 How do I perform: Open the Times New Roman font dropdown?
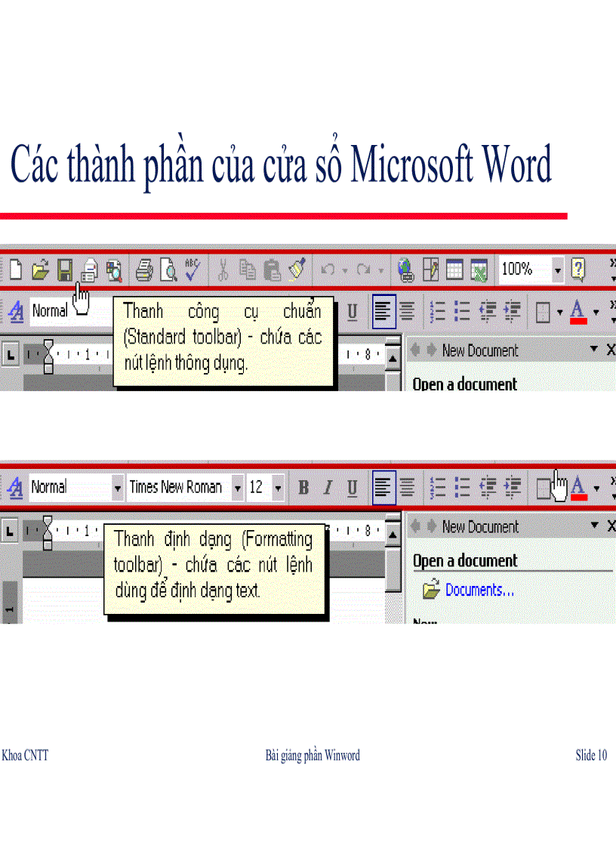pos(238,488)
